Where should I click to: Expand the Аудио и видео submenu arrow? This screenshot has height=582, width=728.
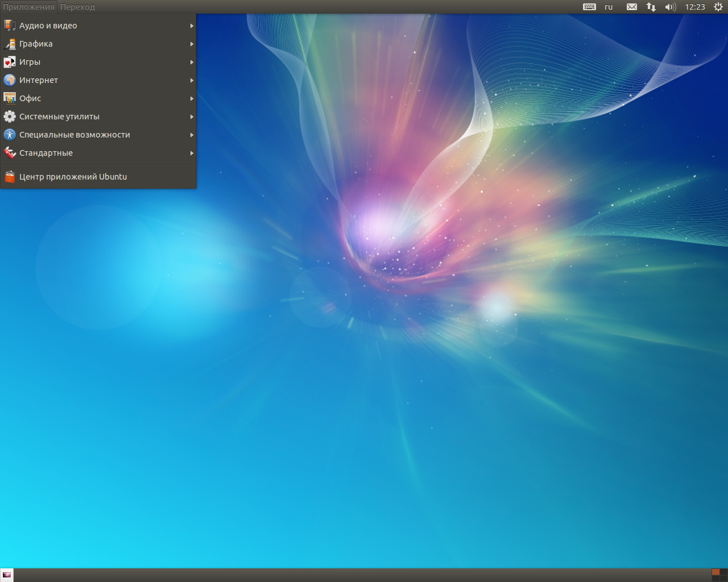click(x=192, y=26)
